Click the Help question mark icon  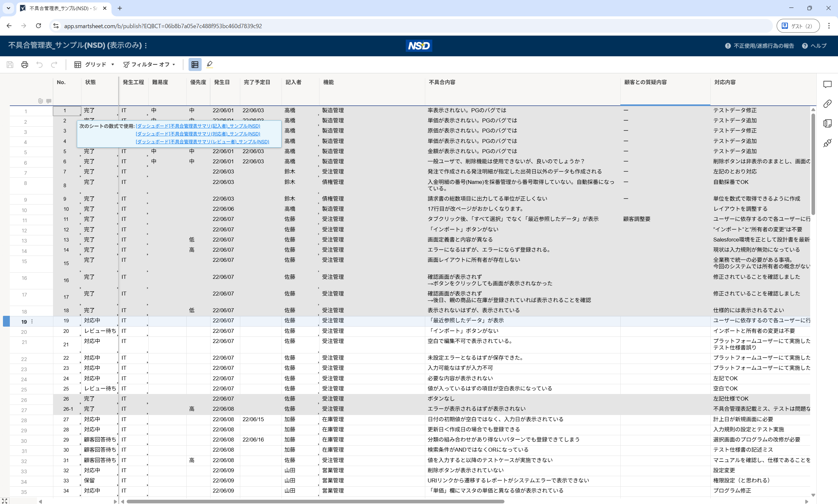pyautogui.click(x=804, y=46)
